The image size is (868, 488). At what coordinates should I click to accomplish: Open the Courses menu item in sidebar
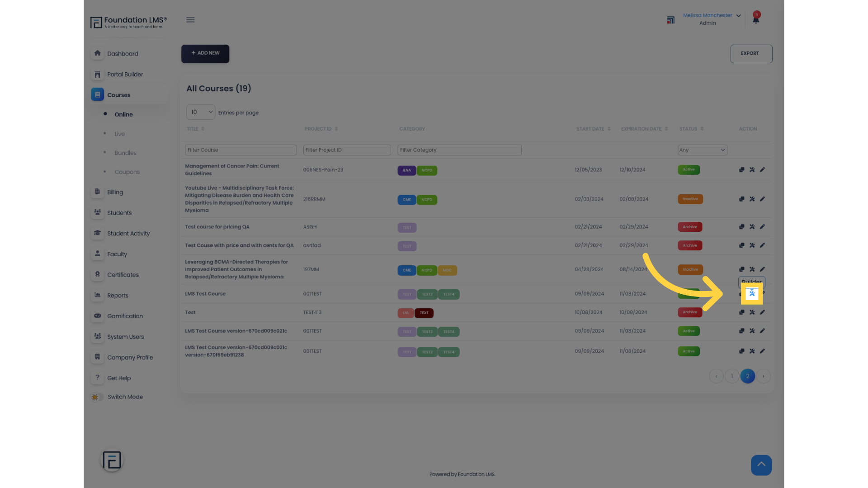coord(118,95)
